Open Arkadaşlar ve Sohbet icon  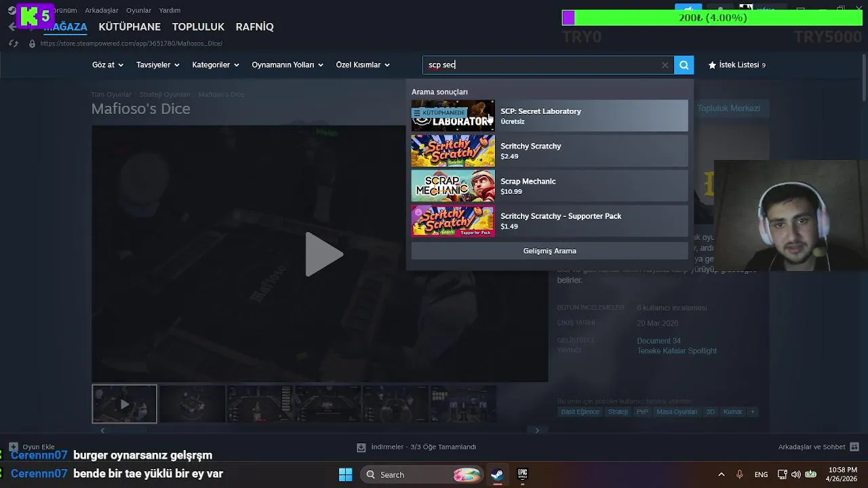point(854,447)
